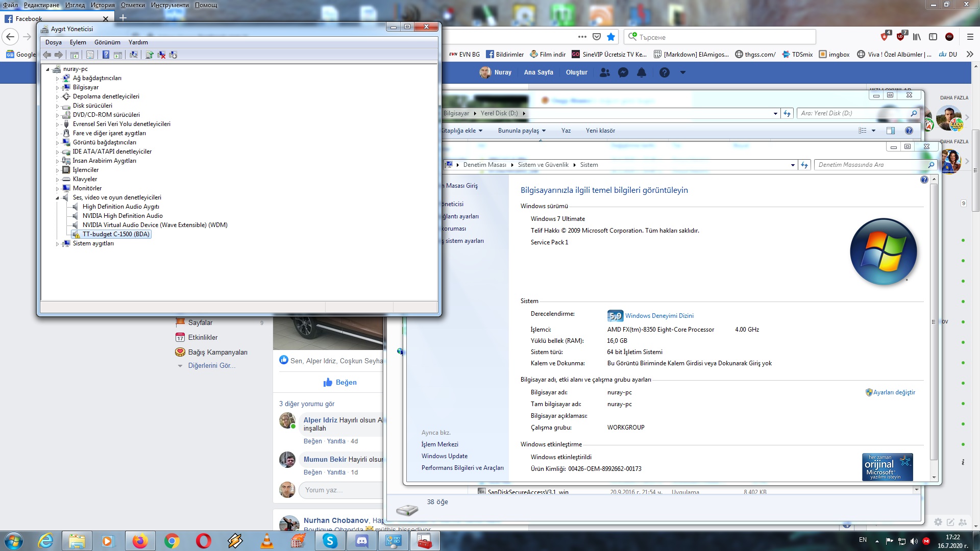Select High Definition Audio Aygıtı device
The image size is (980, 551).
(x=121, y=207)
